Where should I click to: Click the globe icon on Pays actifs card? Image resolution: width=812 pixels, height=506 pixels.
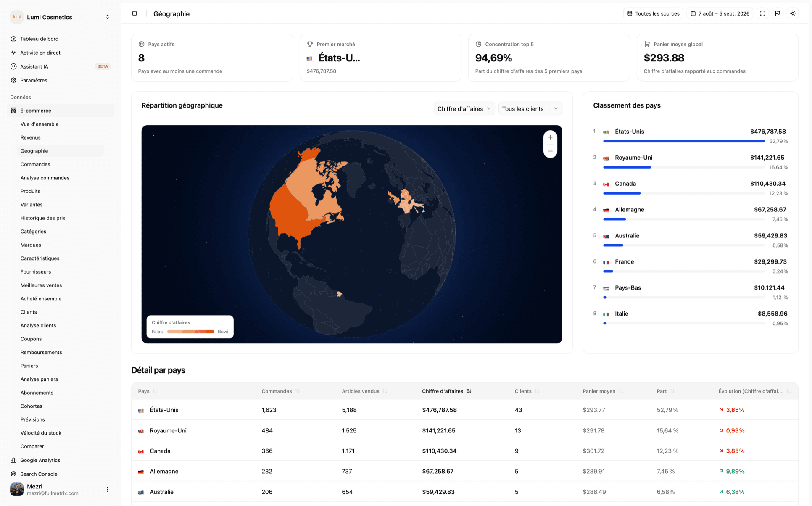point(141,44)
